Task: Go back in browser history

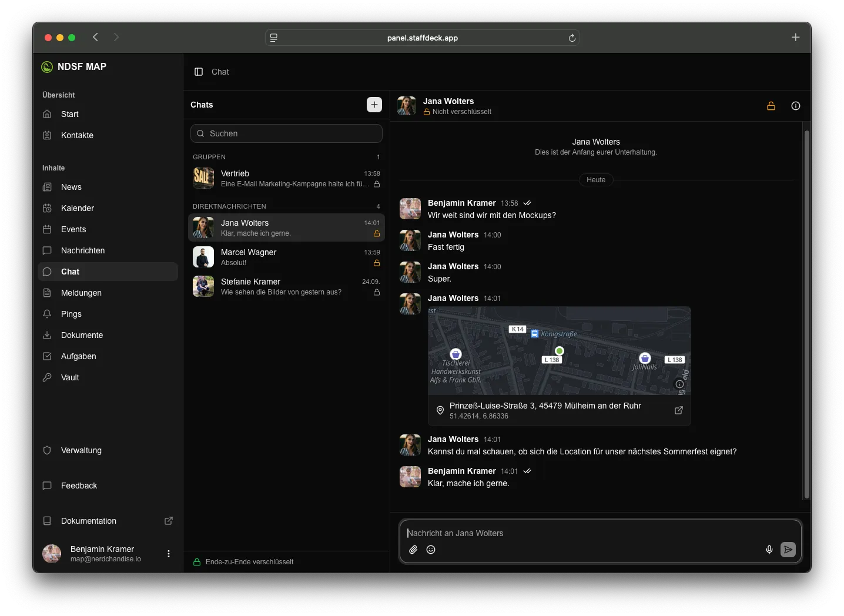Action: pos(95,37)
